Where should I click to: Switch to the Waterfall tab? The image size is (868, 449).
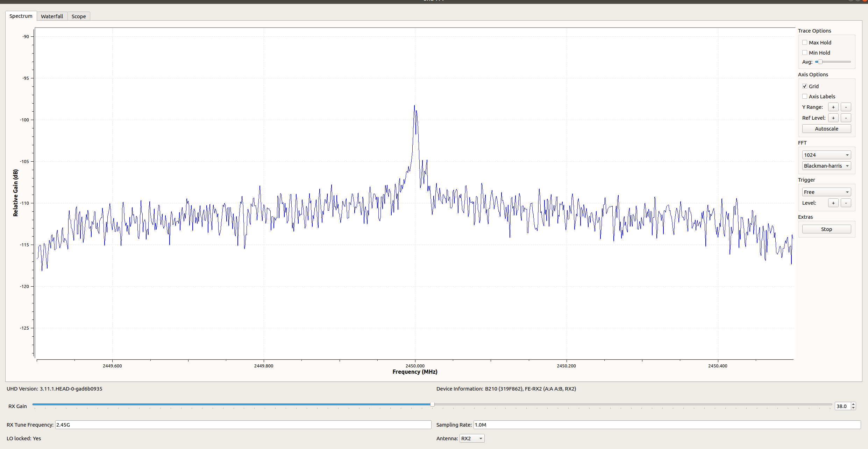click(x=52, y=16)
